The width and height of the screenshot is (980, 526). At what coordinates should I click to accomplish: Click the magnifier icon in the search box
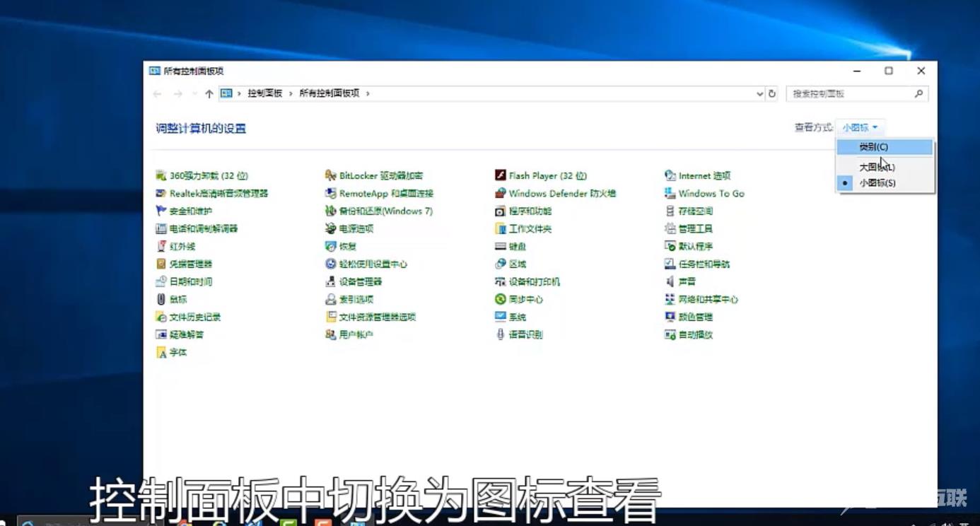click(919, 93)
